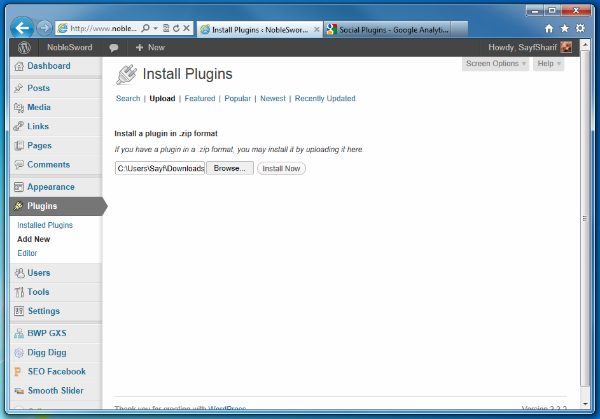600x419 pixels.
Task: Select the Search plugin filter link
Action: (x=128, y=98)
